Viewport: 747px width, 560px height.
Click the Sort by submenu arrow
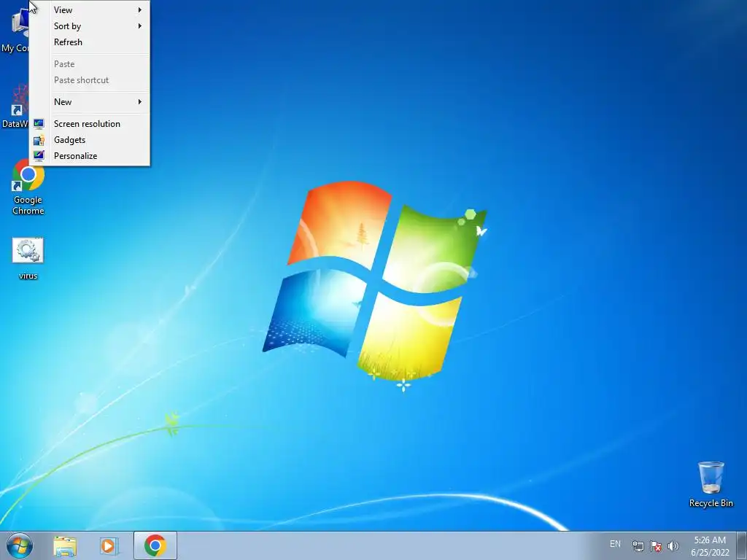coord(139,26)
